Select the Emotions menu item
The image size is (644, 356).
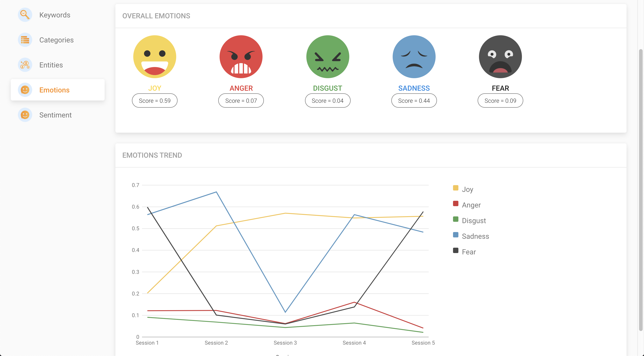point(57,90)
